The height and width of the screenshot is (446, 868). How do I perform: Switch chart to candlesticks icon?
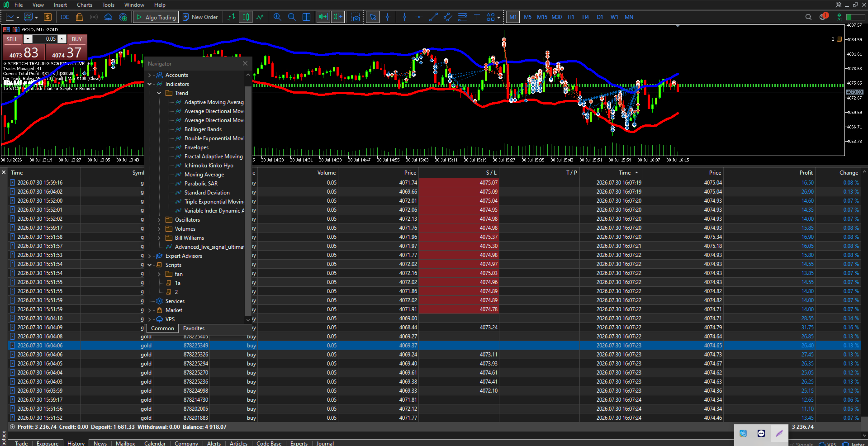click(x=246, y=17)
